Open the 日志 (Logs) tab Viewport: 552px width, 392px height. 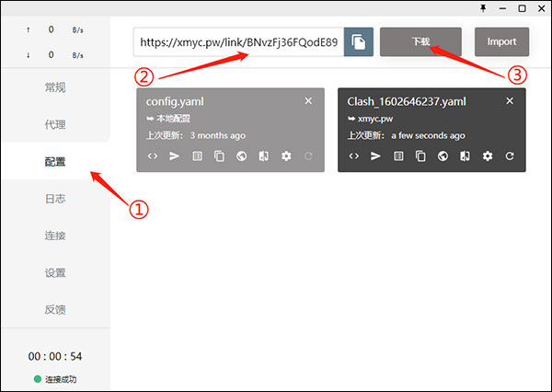55,199
